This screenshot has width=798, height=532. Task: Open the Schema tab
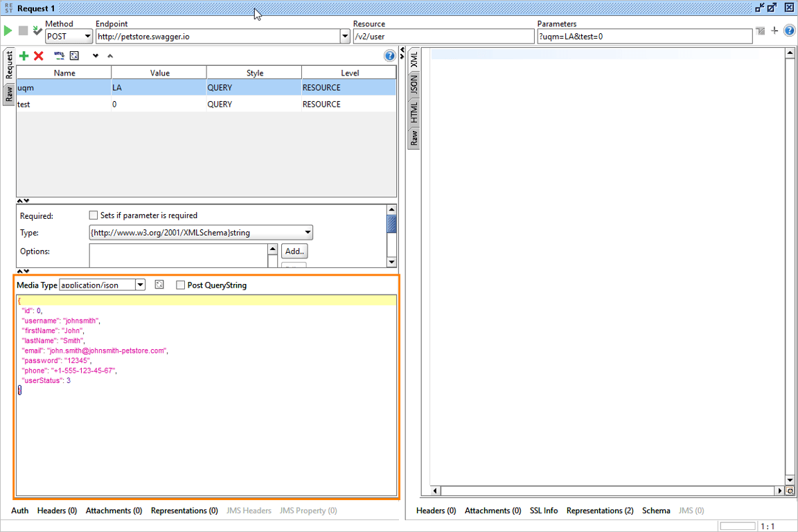point(656,510)
